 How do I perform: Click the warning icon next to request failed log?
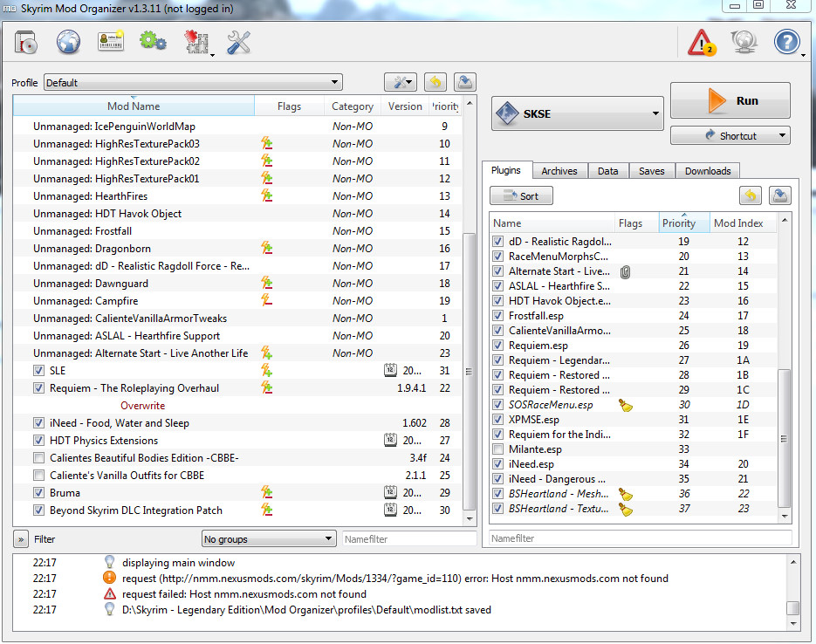click(109, 594)
